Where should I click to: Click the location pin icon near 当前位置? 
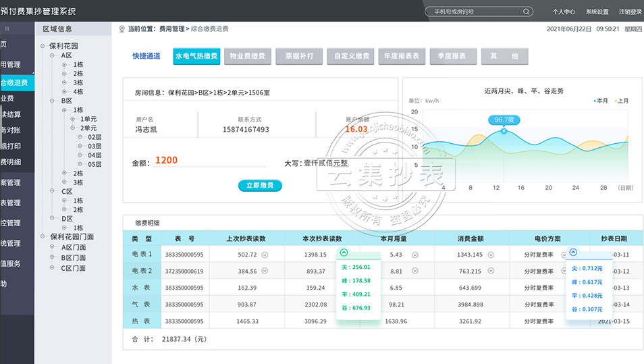click(122, 29)
